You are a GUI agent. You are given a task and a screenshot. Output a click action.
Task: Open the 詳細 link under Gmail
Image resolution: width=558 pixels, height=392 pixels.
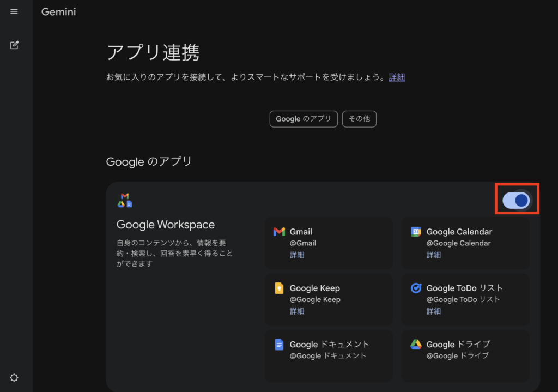click(x=297, y=255)
